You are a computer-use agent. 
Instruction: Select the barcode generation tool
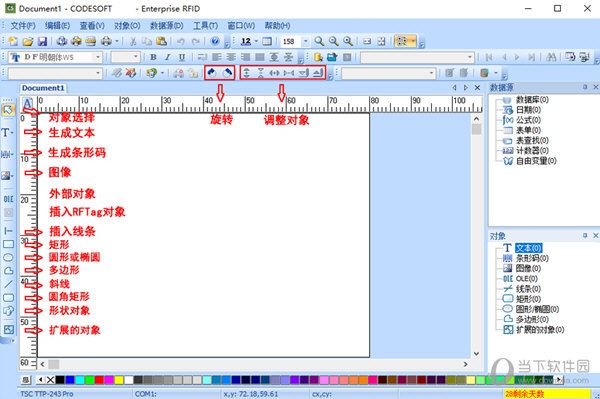point(8,154)
